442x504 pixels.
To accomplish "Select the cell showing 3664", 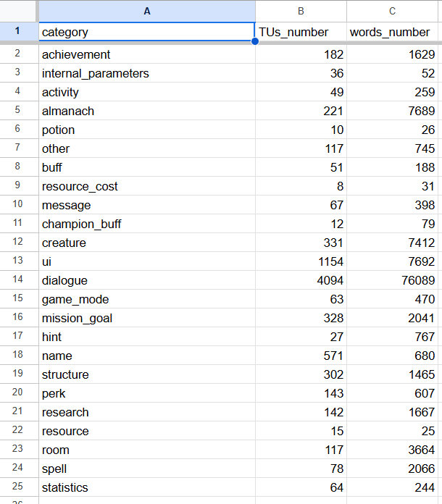I will pyautogui.click(x=393, y=450).
